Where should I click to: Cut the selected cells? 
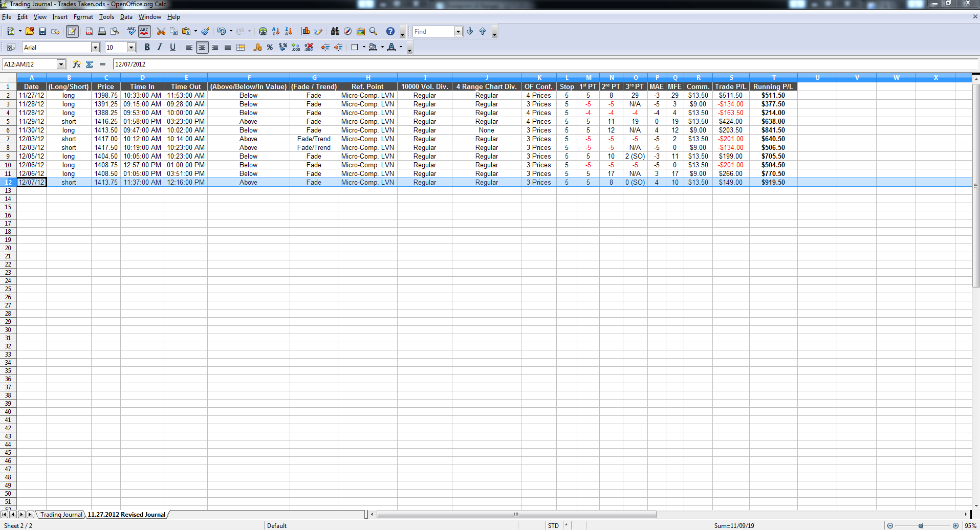[161, 31]
